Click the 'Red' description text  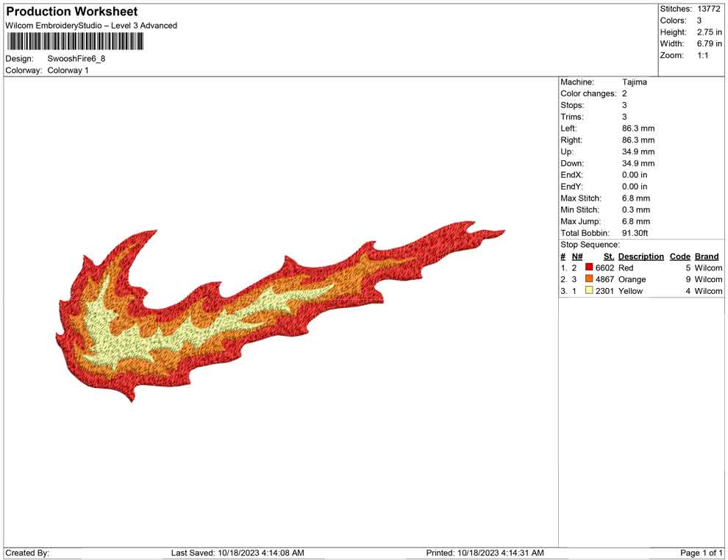click(625, 268)
